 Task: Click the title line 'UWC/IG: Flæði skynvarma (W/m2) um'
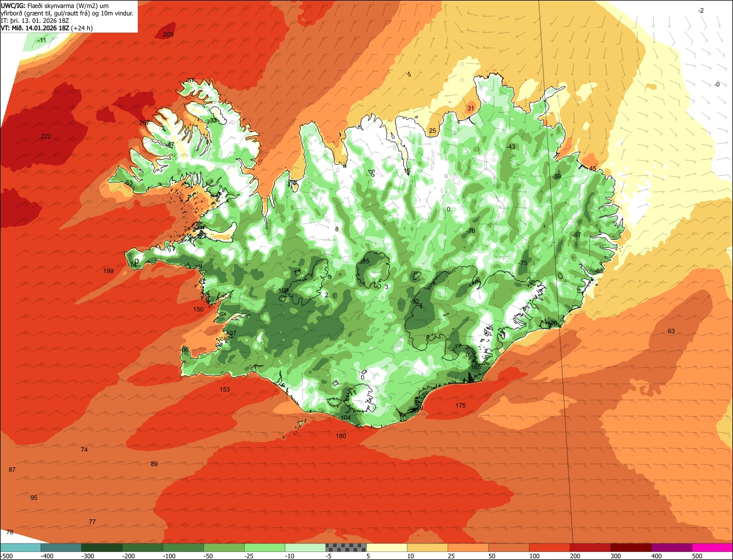(x=54, y=5)
